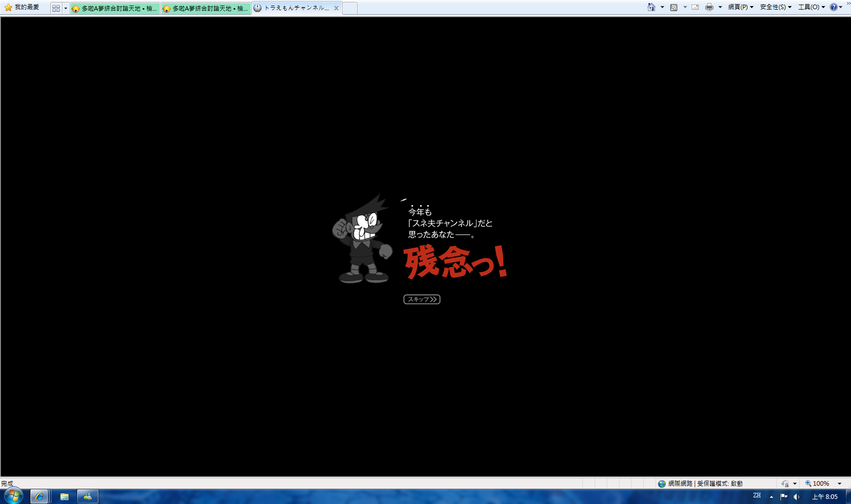Expand the tab list dropdown arrow

coord(66,8)
